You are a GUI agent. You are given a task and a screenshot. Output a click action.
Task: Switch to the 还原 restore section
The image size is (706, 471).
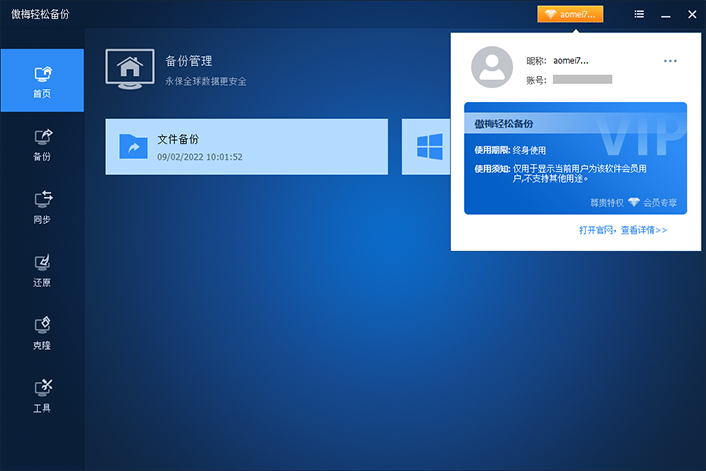click(x=42, y=271)
